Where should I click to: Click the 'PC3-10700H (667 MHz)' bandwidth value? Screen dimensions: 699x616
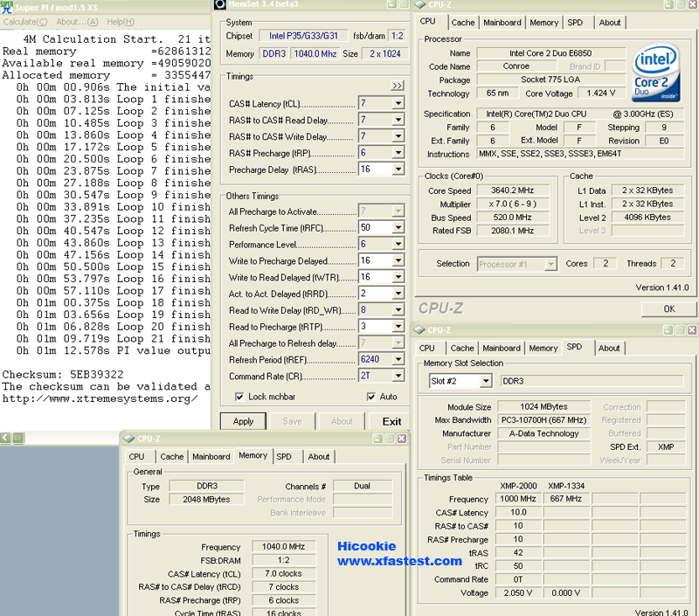tap(543, 420)
